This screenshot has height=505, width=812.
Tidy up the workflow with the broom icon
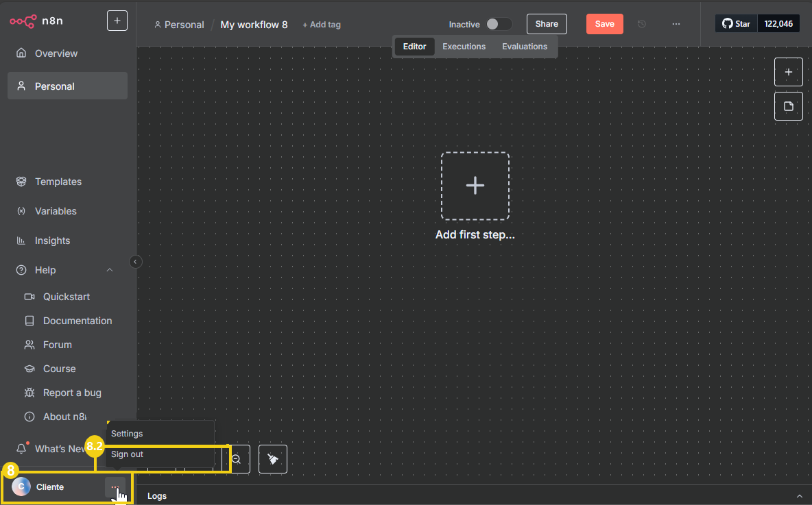point(273,459)
